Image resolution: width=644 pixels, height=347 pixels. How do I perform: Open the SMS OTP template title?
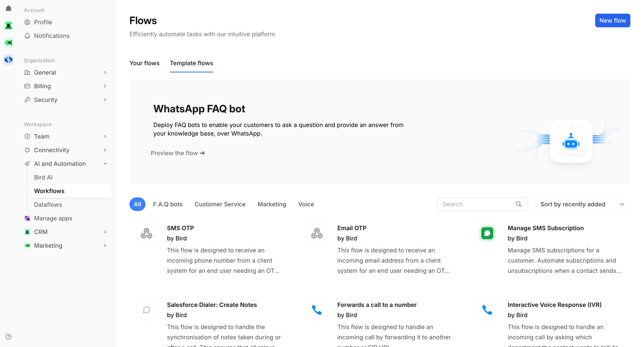(x=180, y=228)
